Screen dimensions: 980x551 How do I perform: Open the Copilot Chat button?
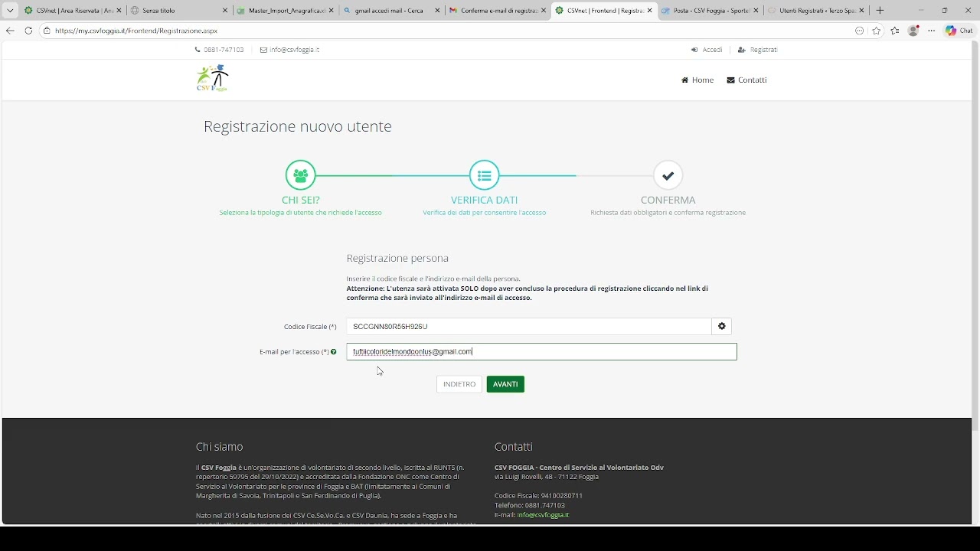(959, 31)
